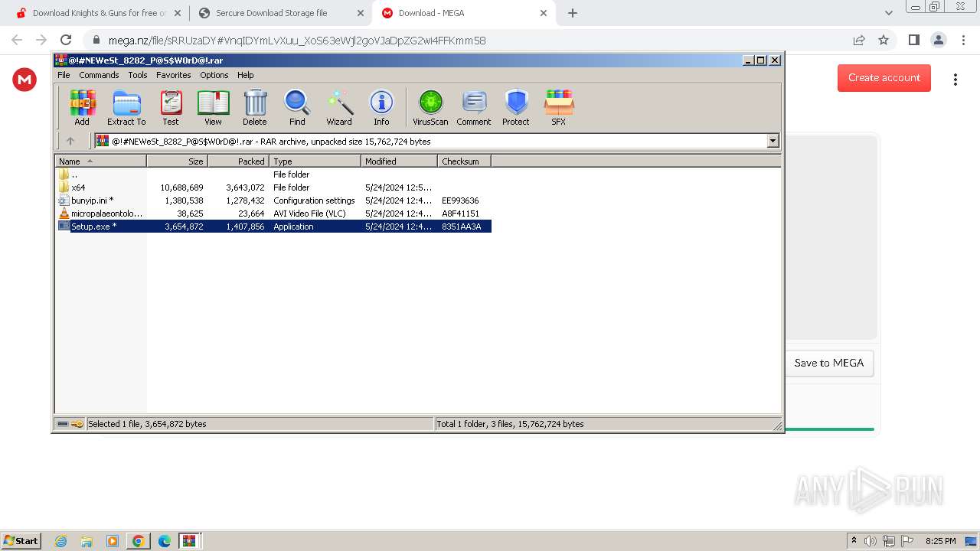Viewport: 980px width, 551px height.
Task: Click the MEGA logo
Action: [24, 79]
